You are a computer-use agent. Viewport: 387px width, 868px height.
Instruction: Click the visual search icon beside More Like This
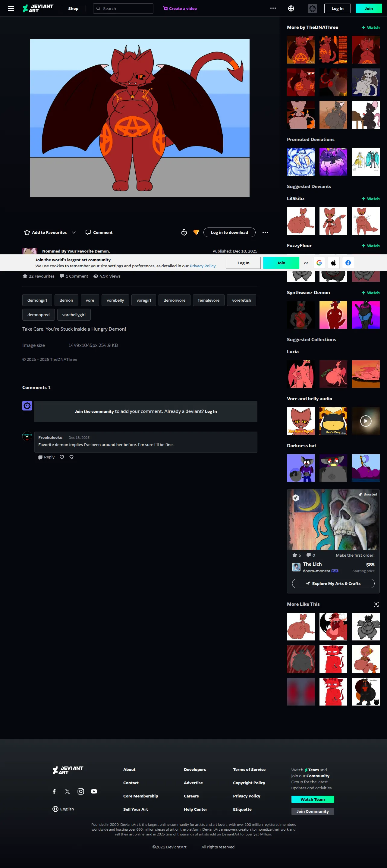tap(376, 604)
